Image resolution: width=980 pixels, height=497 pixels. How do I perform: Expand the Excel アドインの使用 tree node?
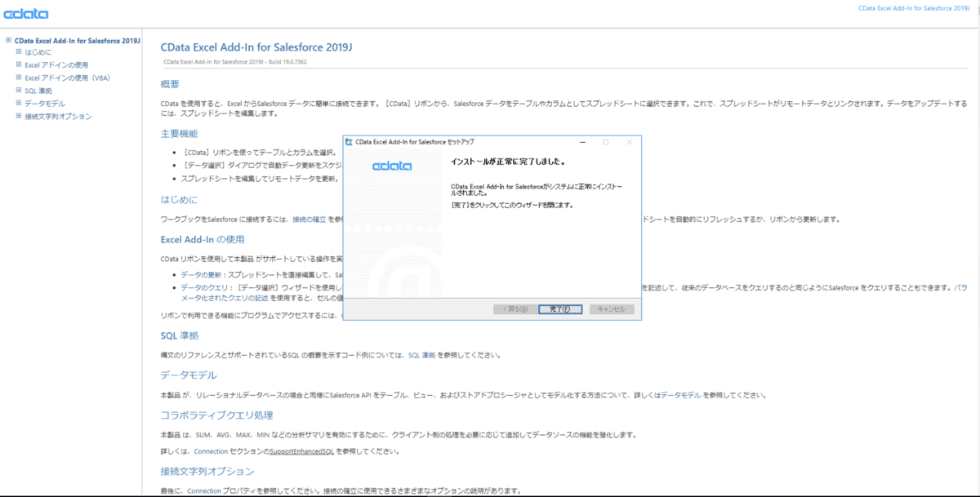tap(18, 64)
